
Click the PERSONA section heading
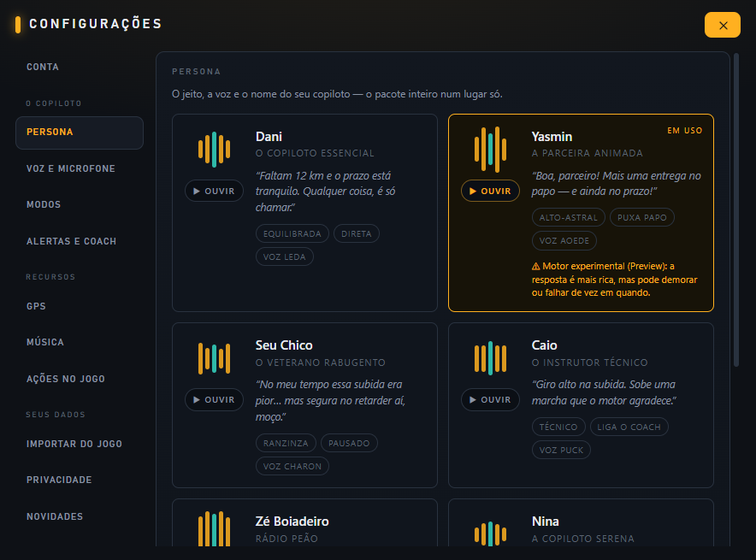point(196,72)
